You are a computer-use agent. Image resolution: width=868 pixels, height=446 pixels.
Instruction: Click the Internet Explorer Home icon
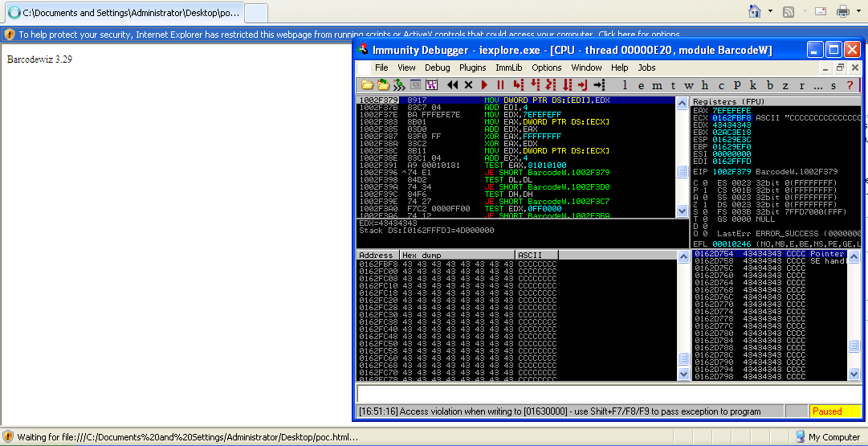pyautogui.click(x=754, y=10)
